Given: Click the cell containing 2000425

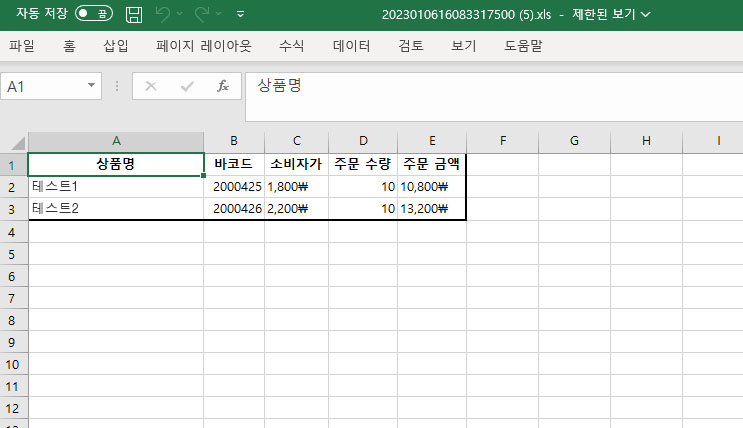Looking at the screenshot, I should [234, 187].
